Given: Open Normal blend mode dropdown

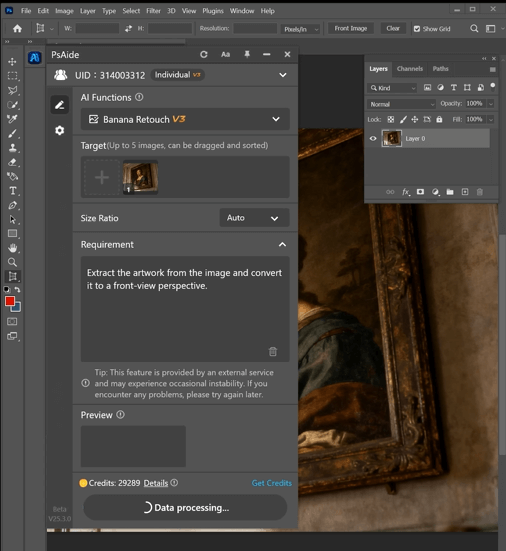Looking at the screenshot, I should 401,104.
